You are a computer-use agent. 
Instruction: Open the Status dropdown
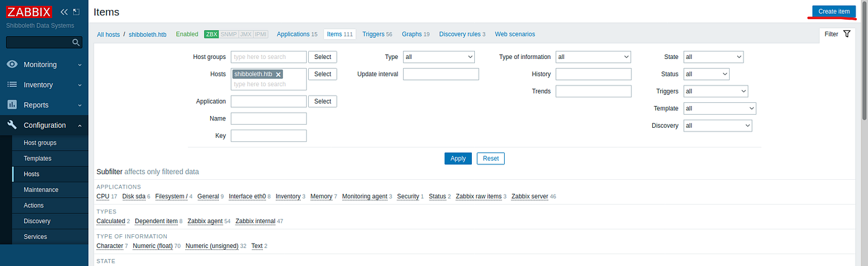(706, 74)
